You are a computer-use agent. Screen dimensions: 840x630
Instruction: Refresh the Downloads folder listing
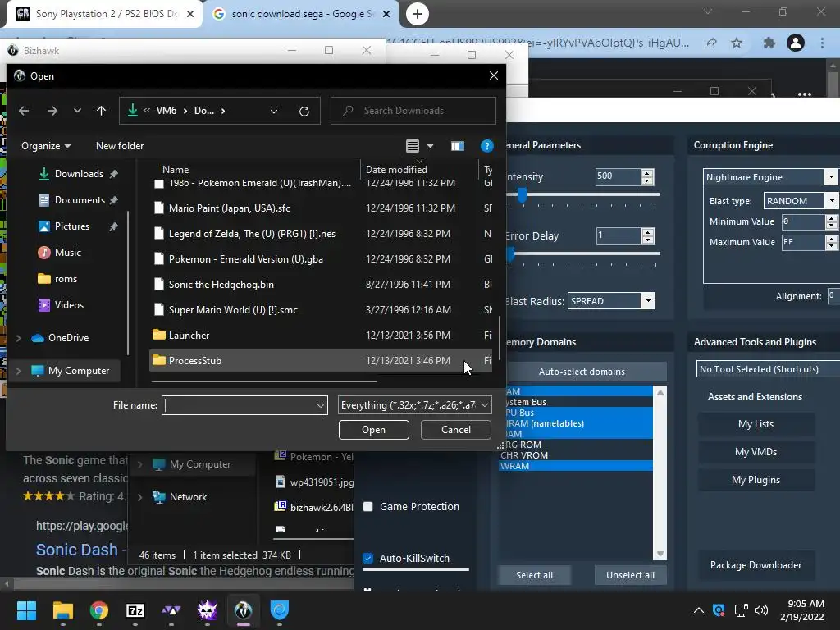coord(304,111)
